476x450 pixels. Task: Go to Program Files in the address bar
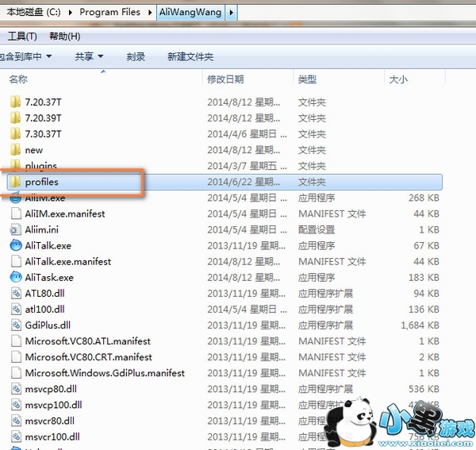click(110, 12)
